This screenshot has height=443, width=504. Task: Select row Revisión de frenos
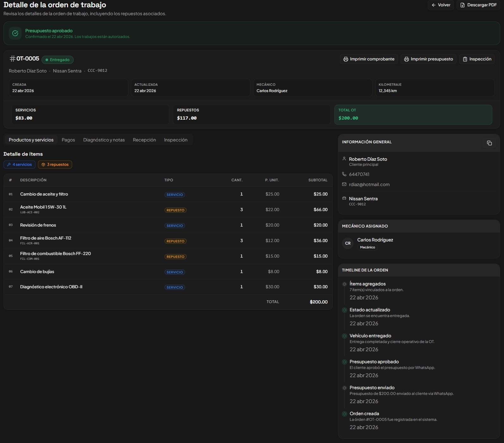(168, 225)
